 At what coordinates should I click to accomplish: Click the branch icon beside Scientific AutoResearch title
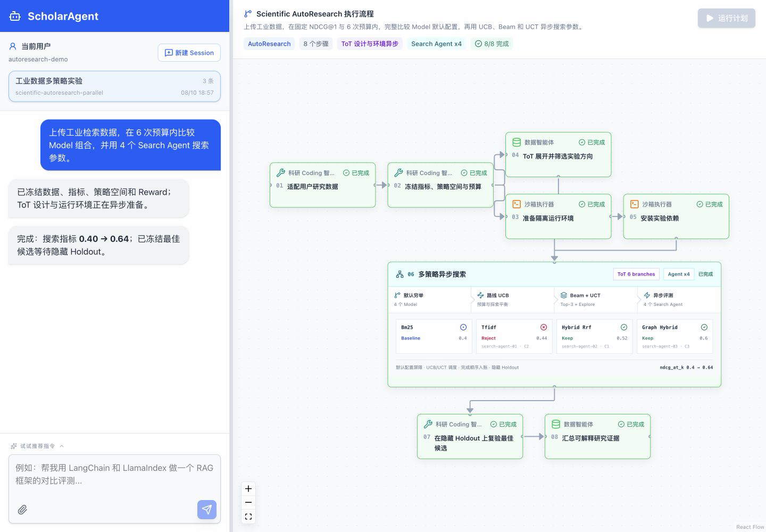(x=248, y=14)
